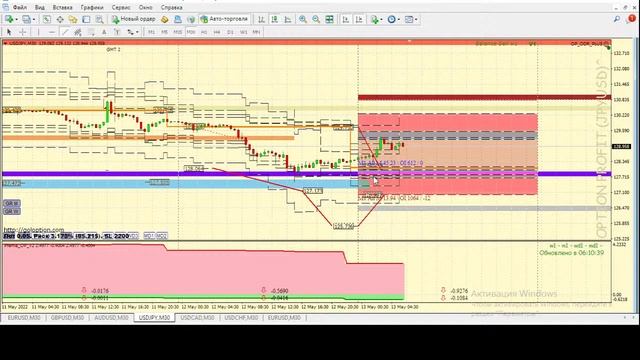The image size is (640, 360).
Task: Select the crosshair tool
Action: point(22,32)
